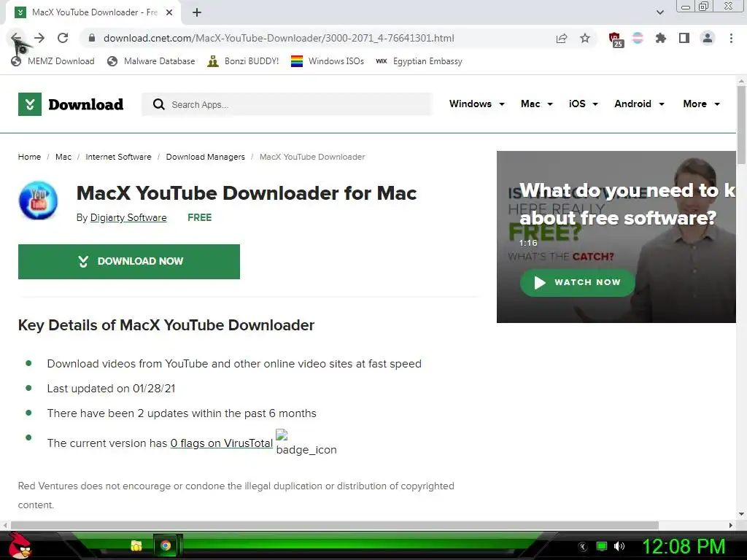This screenshot has width=747, height=560.
Task: Share this page via the share icon
Action: (562, 38)
